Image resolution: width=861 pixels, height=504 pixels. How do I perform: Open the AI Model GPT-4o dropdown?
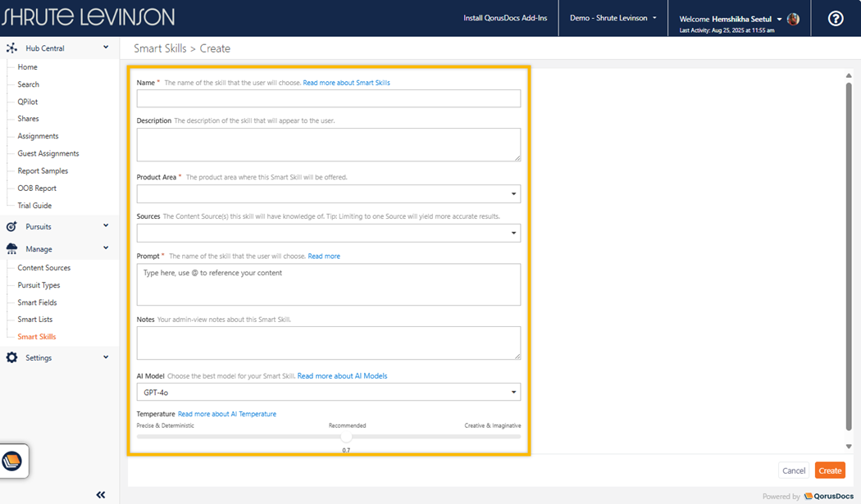coord(328,393)
